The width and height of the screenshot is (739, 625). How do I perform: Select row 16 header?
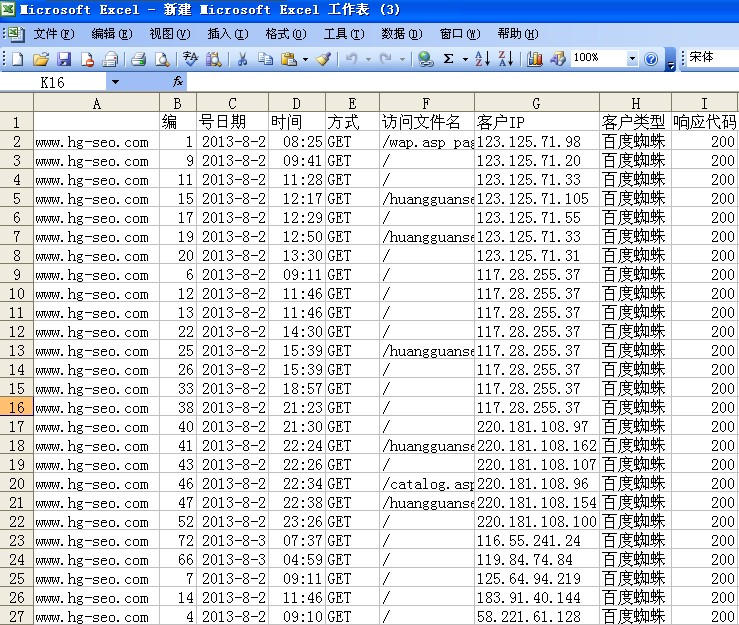[16, 408]
